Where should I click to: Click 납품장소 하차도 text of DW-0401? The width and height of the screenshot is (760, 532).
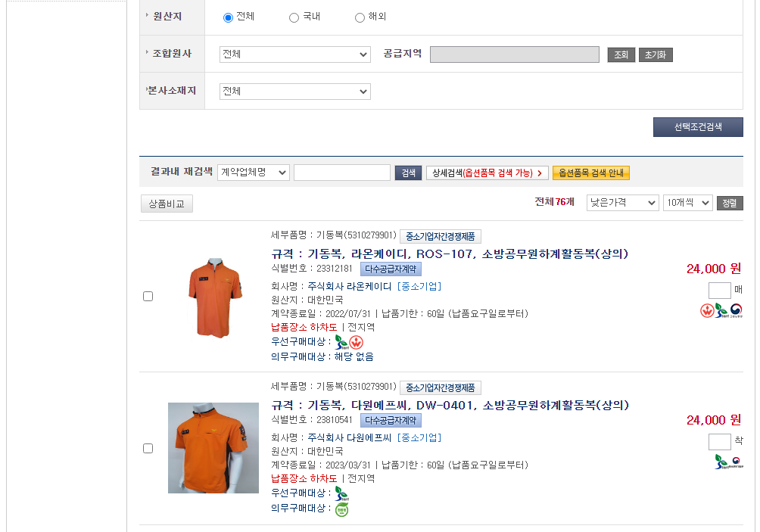(x=304, y=478)
